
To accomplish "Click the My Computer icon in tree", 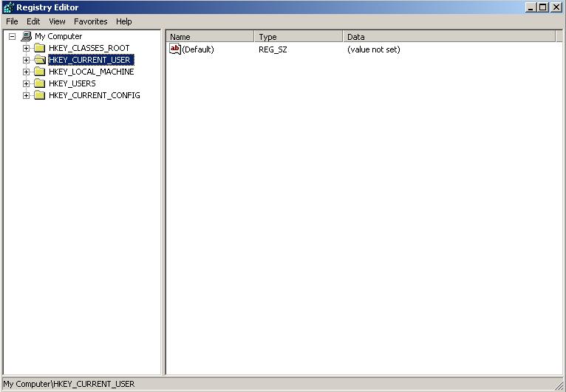I will pos(27,36).
